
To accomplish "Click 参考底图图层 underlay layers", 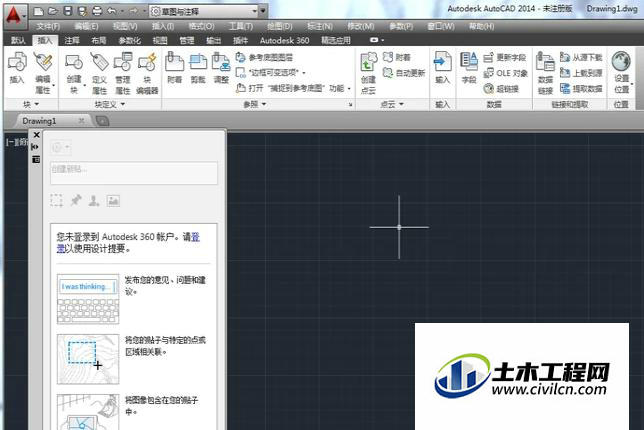I will [265, 57].
